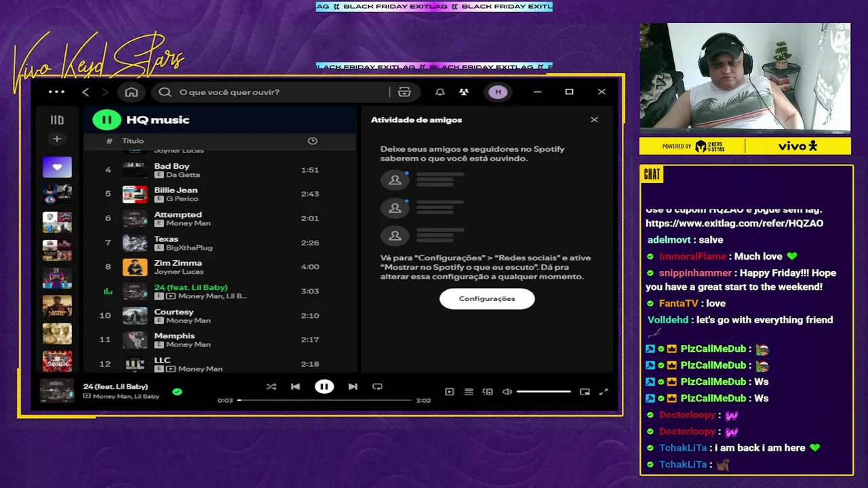Toggle the green saved checkmark for current song

click(177, 392)
